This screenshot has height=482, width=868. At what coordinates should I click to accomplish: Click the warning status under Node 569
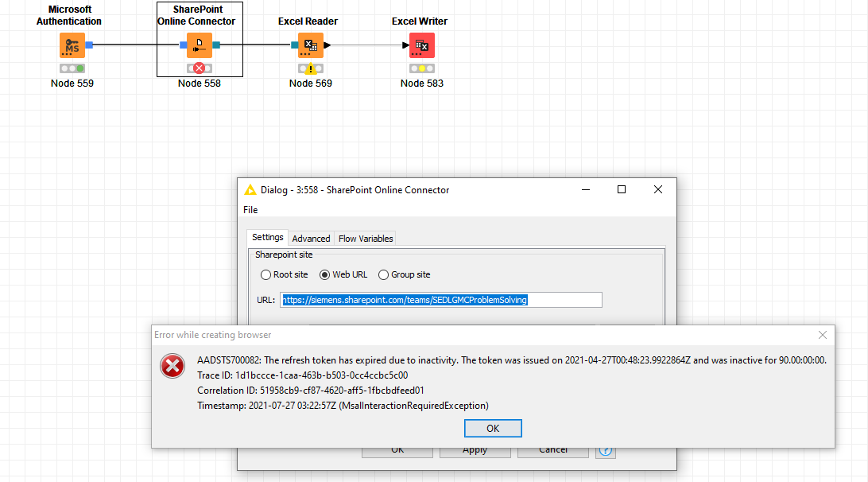tap(310, 68)
